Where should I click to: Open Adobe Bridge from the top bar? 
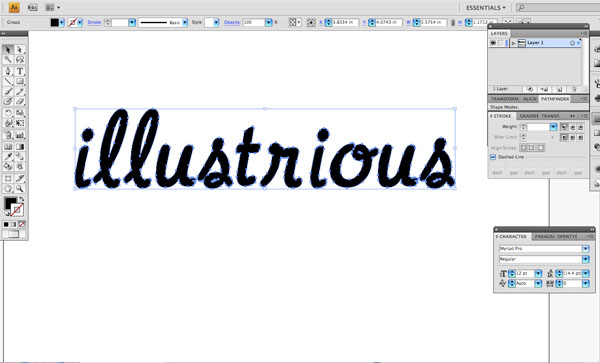point(33,7)
